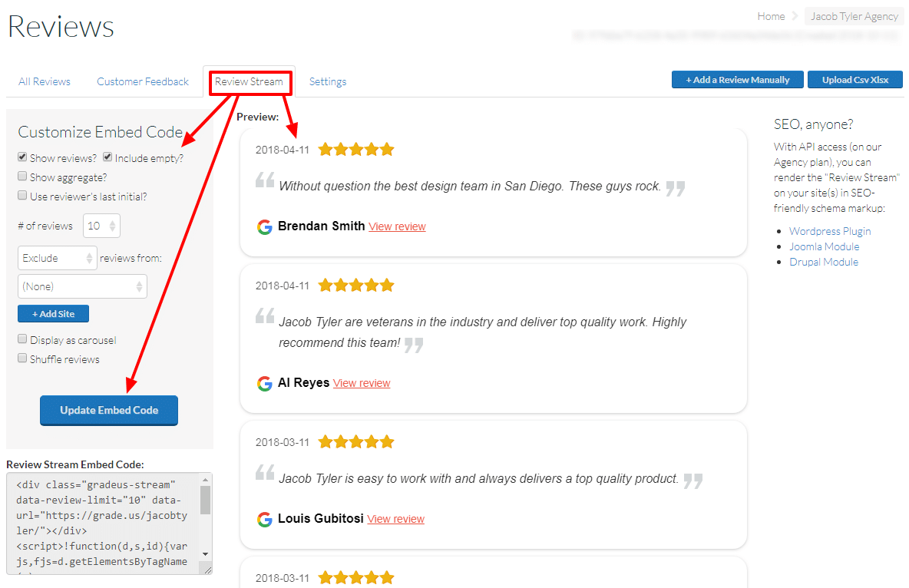Go to Home breadcrumb
The height and width of the screenshot is (588, 909).
click(771, 16)
